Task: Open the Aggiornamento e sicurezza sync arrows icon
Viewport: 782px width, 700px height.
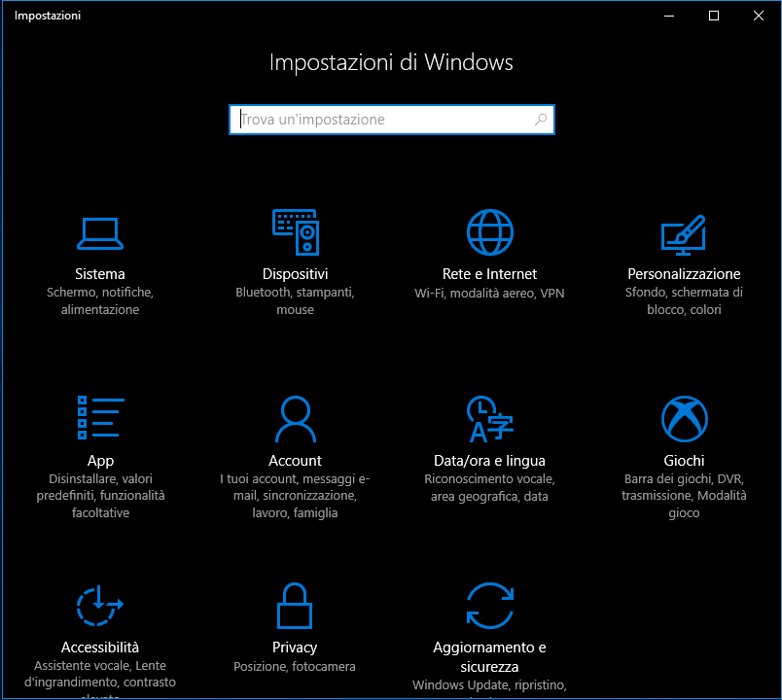Action: point(490,606)
